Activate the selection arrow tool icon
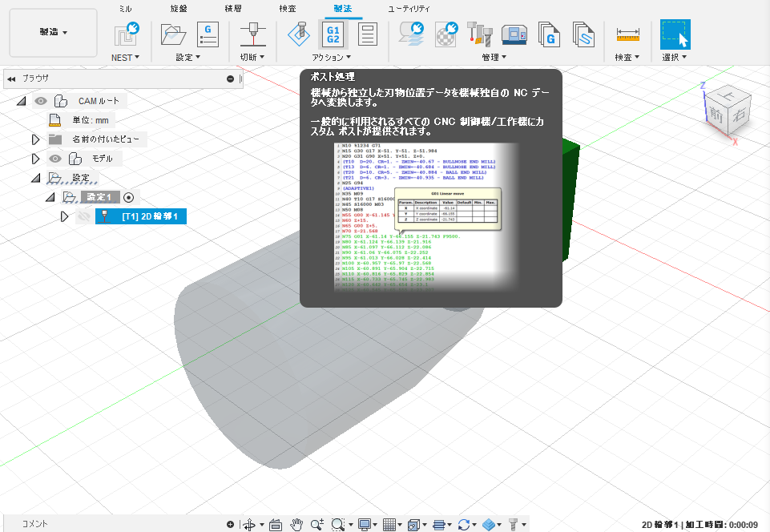770x532 pixels. tap(675, 34)
